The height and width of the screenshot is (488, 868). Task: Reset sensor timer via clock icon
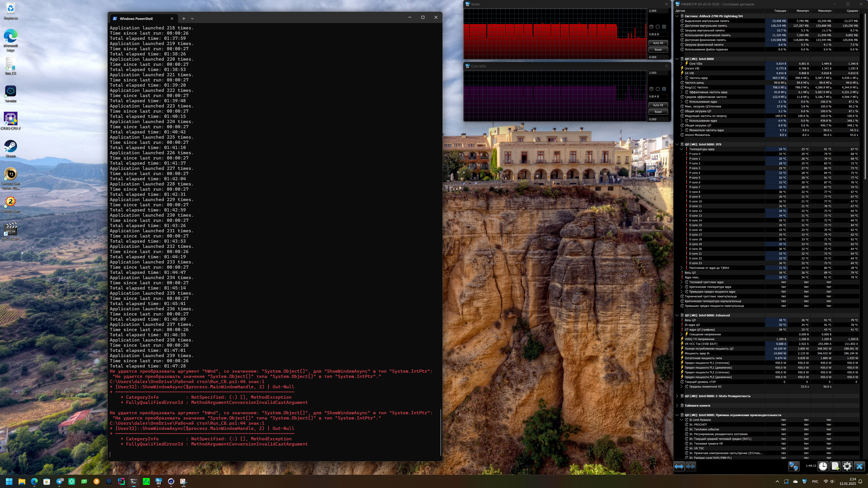[x=823, y=467]
